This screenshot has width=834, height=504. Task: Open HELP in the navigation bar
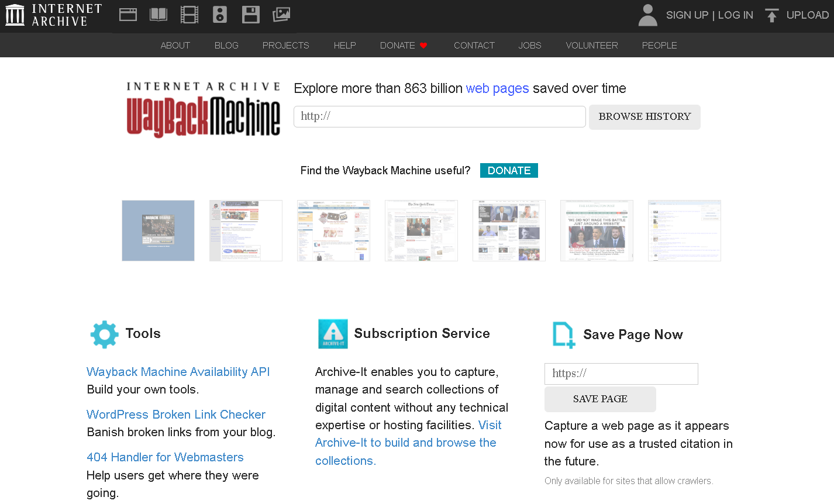344,45
